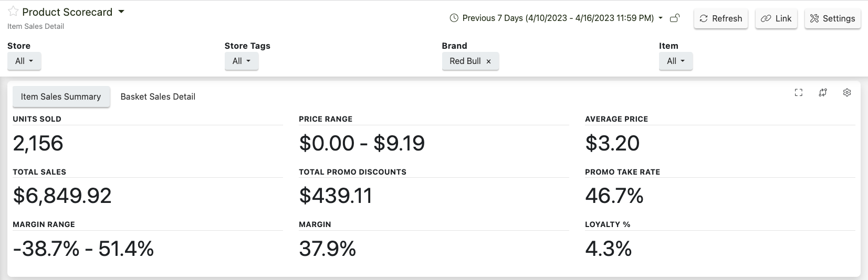Select the Item Sales Summary tab

61,96
